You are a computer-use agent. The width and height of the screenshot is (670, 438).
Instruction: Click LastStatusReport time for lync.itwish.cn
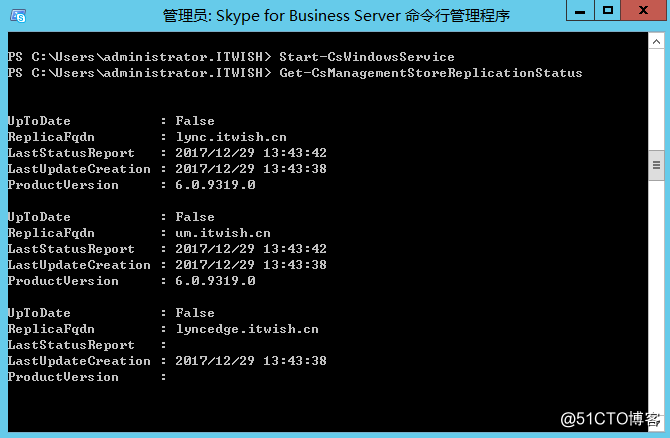click(x=251, y=153)
